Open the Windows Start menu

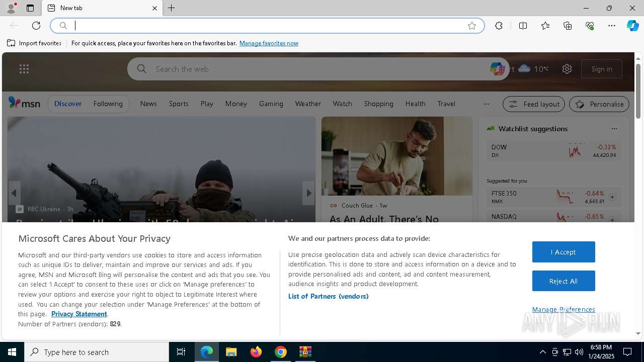[x=12, y=352]
